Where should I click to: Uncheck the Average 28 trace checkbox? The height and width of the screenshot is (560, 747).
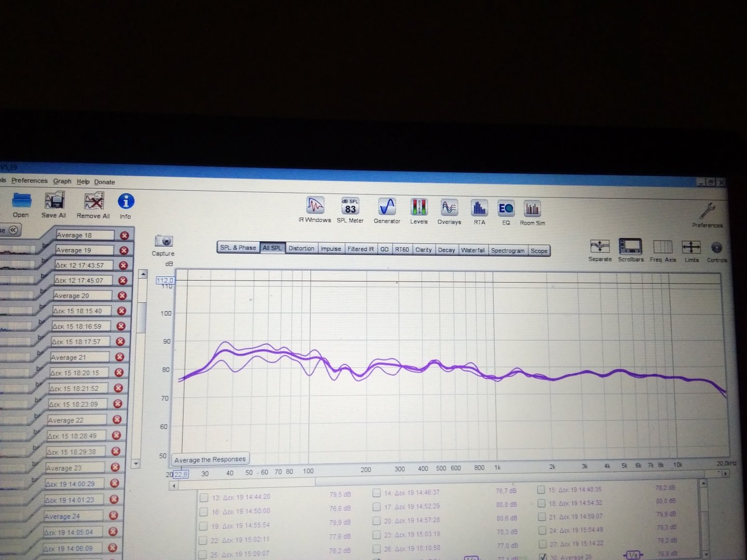tap(543, 557)
